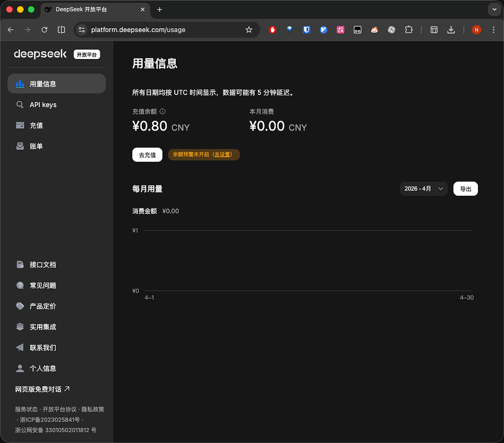Viewport: 504px width, 443px height.
Task: Expand the tab search chevron
Action: point(494,10)
